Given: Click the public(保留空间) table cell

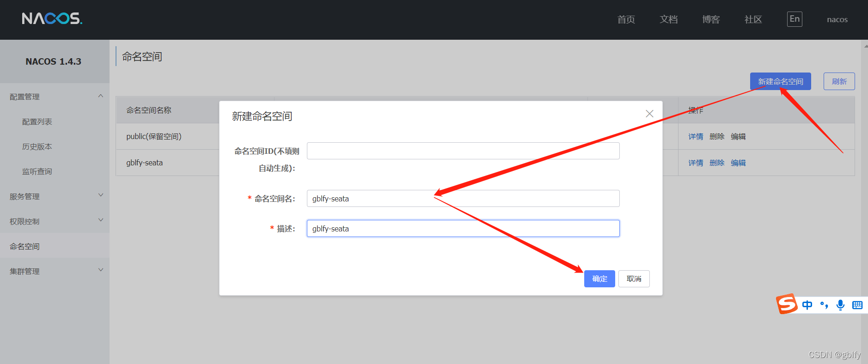Looking at the screenshot, I should [154, 136].
